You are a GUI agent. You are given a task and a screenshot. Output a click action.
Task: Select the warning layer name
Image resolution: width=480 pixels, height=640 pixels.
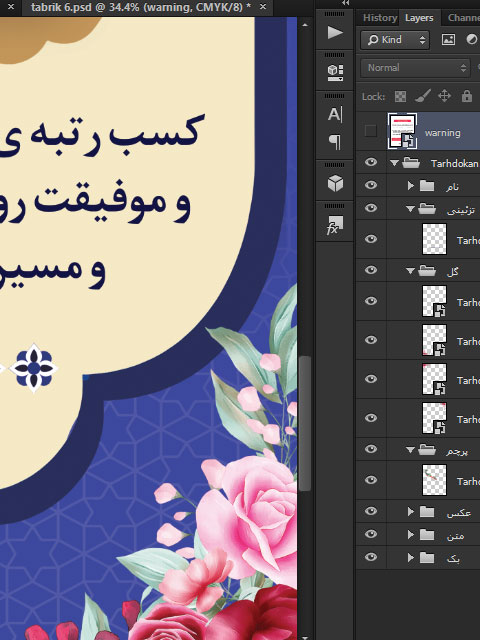(442, 133)
